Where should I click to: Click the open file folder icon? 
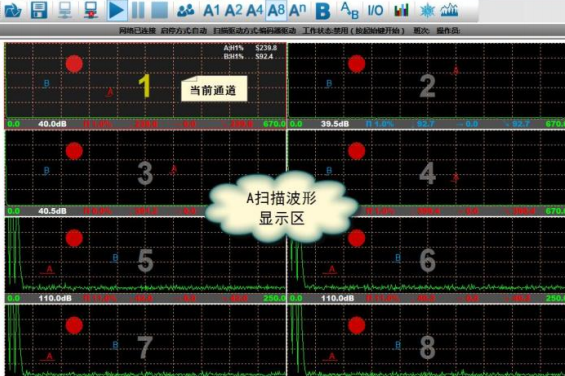point(13,10)
